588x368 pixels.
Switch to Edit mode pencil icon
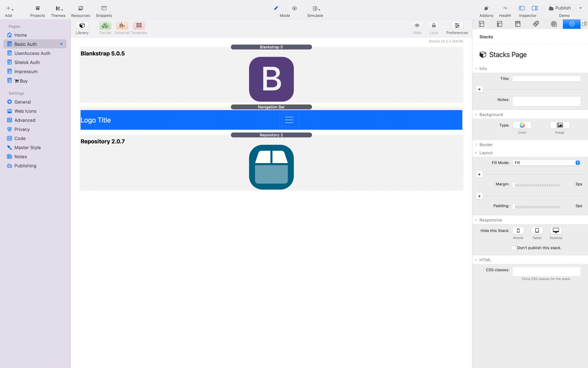click(x=276, y=8)
